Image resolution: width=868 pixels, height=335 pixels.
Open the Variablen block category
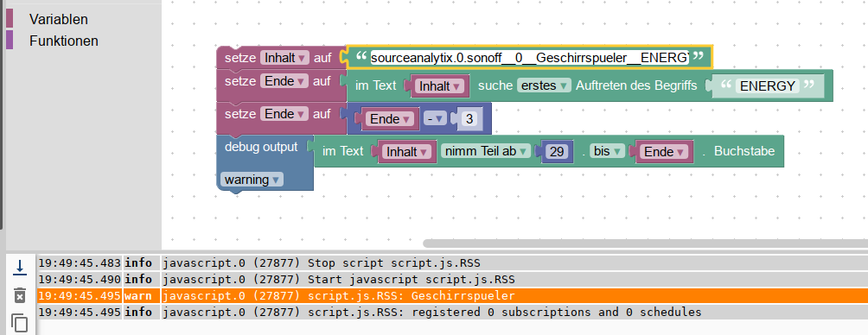click(x=58, y=19)
